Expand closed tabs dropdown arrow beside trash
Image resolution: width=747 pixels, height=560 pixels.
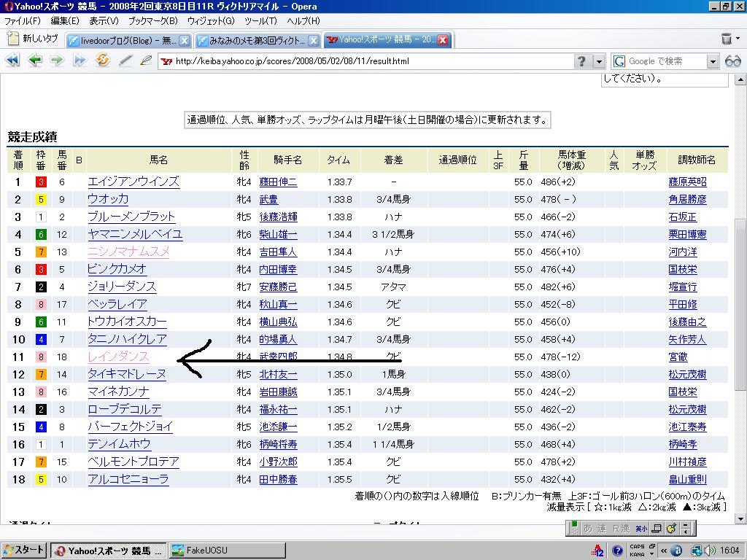[x=738, y=39]
